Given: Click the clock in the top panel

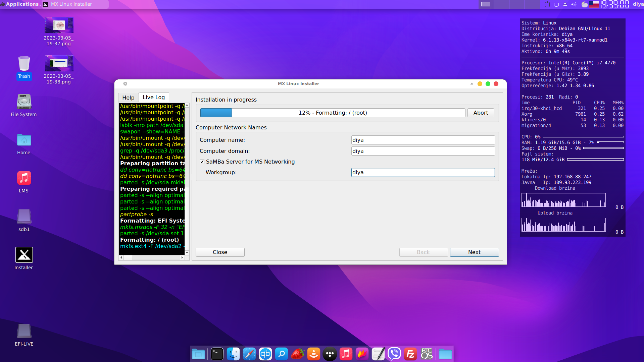Looking at the screenshot, I should click(x=615, y=4).
